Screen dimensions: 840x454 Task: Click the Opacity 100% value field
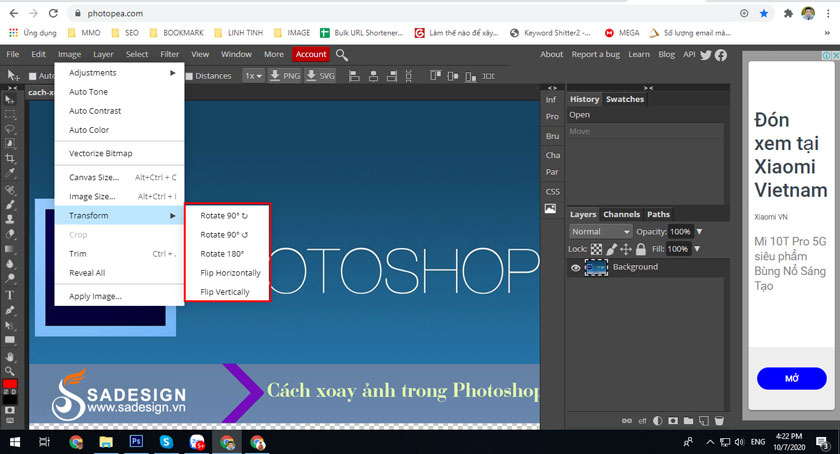click(680, 232)
